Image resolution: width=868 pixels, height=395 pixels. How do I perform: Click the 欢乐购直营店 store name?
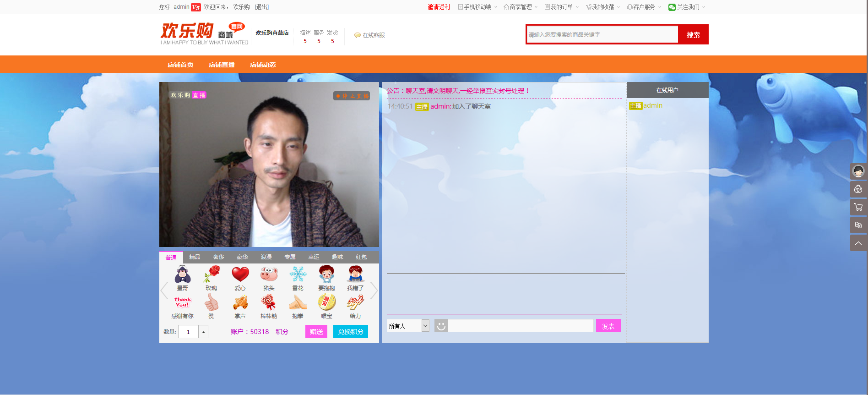(x=272, y=33)
